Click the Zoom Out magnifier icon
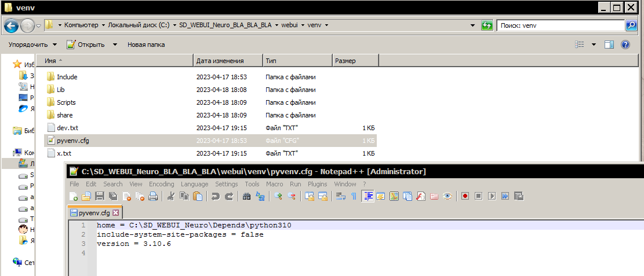This screenshot has width=644, height=276. 292,196
